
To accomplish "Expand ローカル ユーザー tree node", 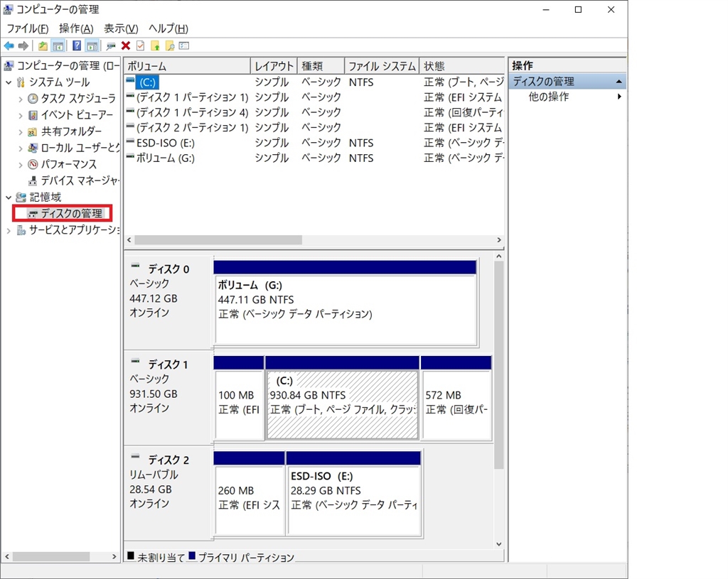I will click(x=21, y=148).
